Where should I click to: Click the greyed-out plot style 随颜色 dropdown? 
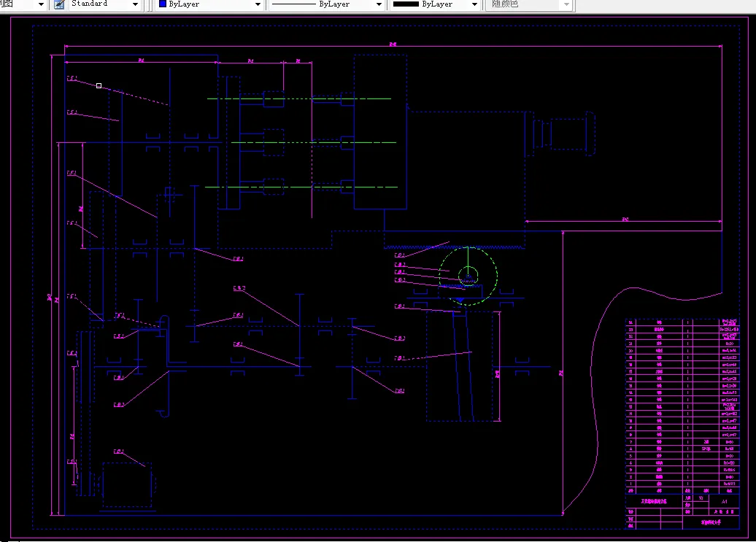pyautogui.click(x=529, y=4)
